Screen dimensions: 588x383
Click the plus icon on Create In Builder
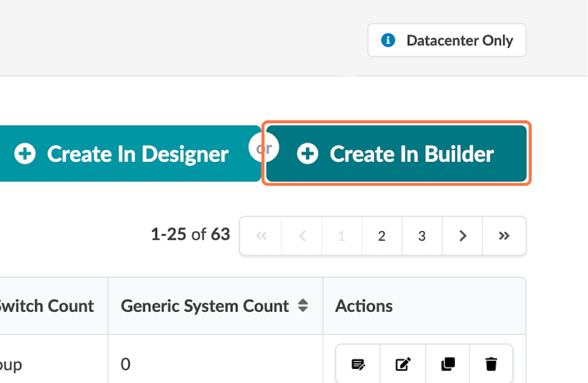click(308, 154)
